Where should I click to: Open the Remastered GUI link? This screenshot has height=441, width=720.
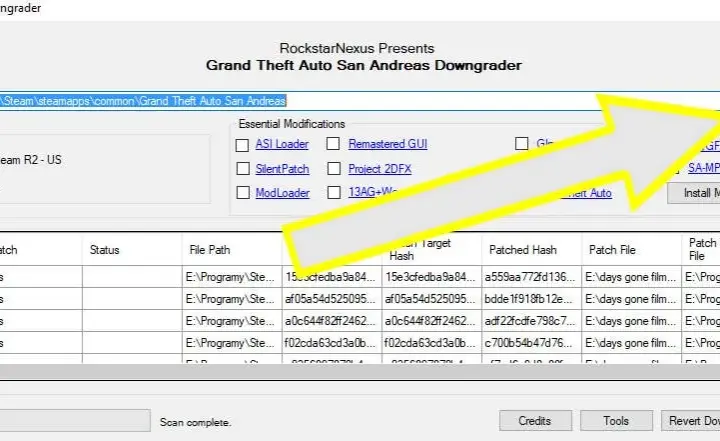pos(388,144)
